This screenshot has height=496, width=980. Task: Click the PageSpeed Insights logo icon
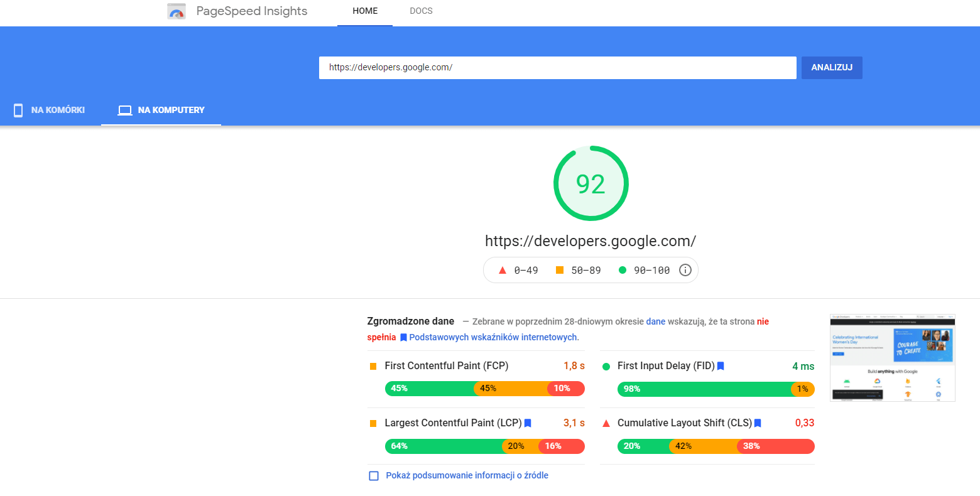(x=177, y=11)
